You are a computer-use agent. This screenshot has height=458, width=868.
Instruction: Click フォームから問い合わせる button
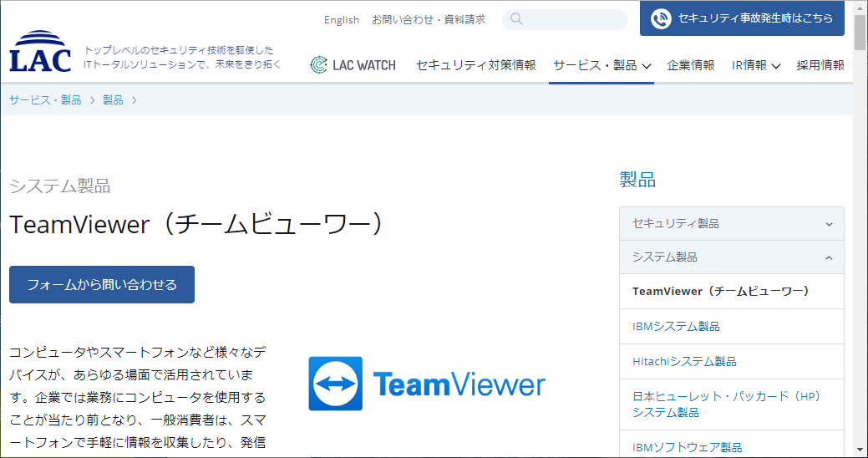(102, 285)
